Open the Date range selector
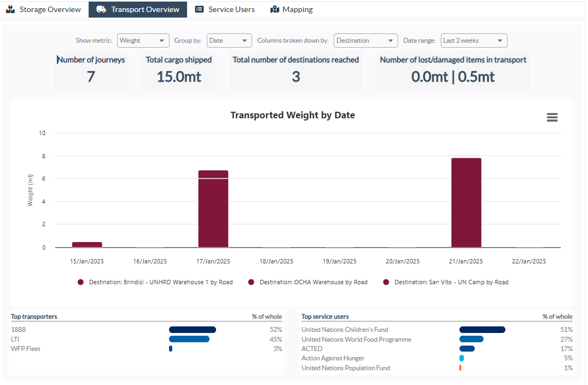Screen dimensions: 588x385 pos(474,40)
